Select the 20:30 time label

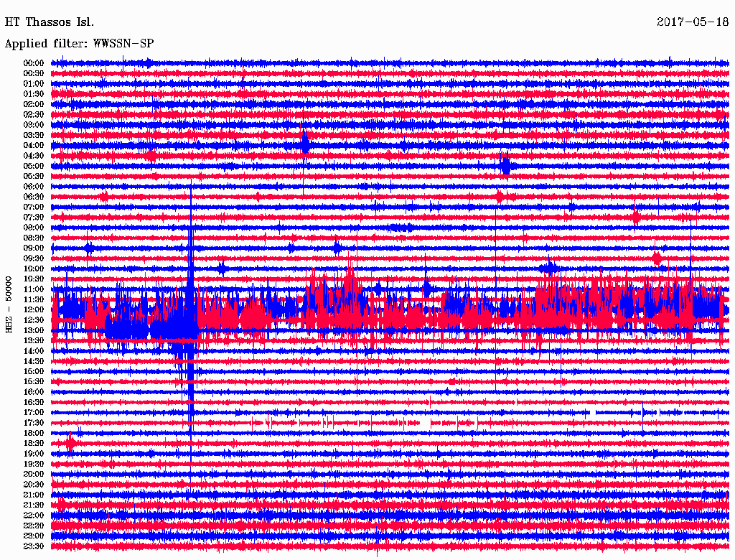34,485
